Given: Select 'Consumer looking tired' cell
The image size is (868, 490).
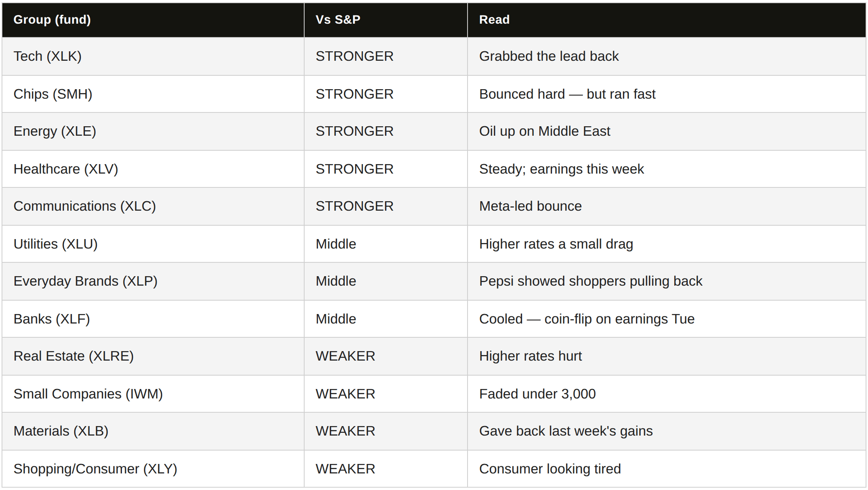Looking at the screenshot, I should (666, 469).
